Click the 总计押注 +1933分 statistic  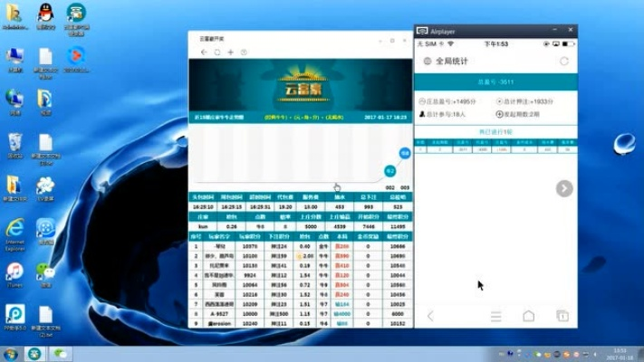tap(525, 101)
